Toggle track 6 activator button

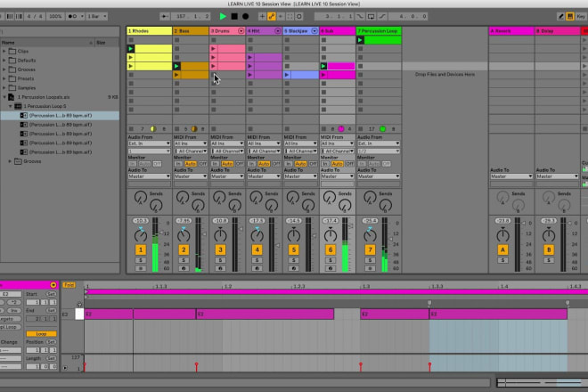331,249
